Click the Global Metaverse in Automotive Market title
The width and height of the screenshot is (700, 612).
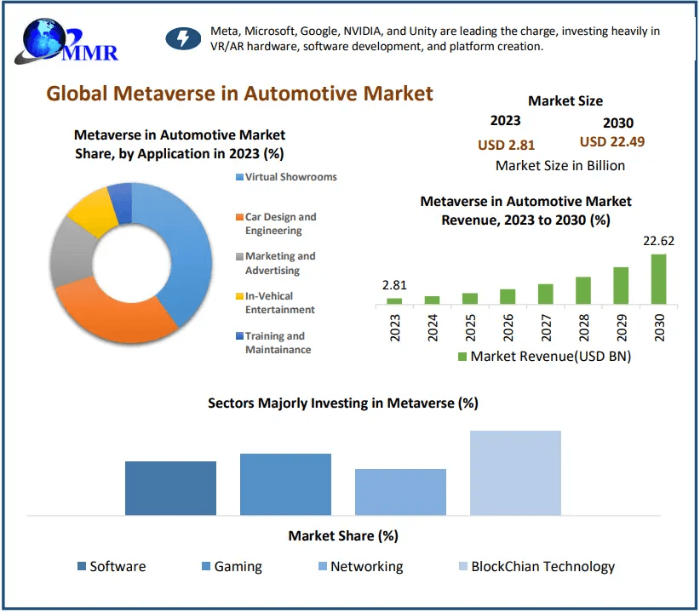point(239,93)
